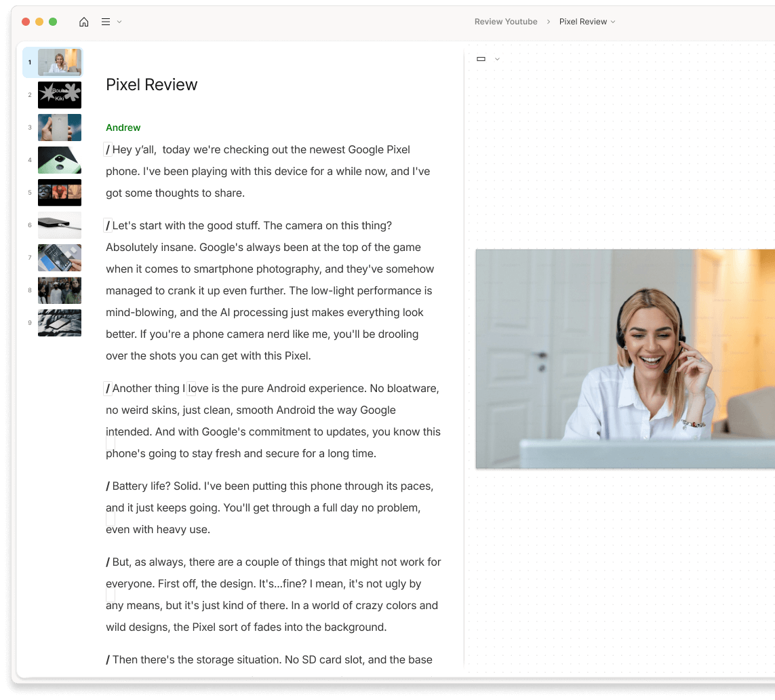Screen dimensions: 775x700
Task: Click slash marker before 'Hey y'all'
Action: (x=108, y=149)
